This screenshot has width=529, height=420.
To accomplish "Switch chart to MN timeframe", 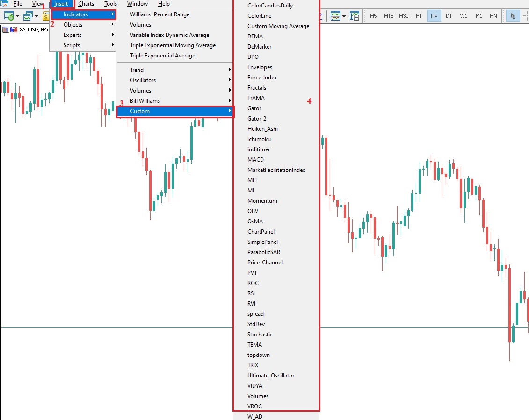I will 493,16.
